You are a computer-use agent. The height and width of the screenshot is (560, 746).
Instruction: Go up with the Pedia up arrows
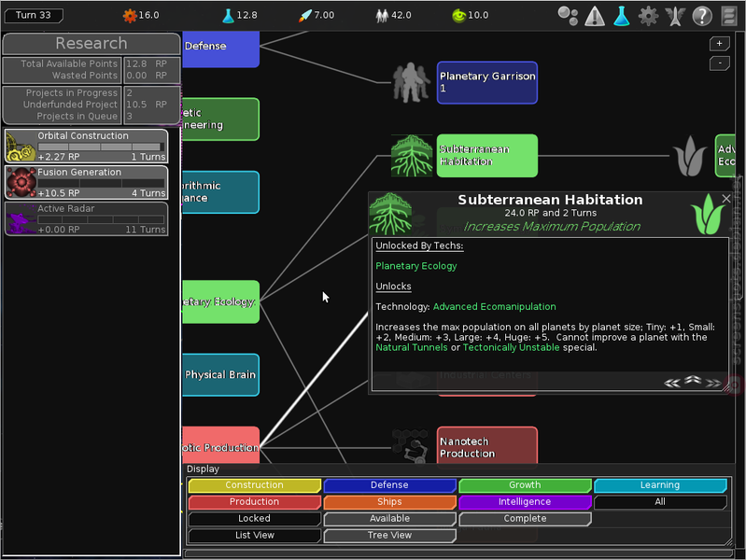tap(693, 380)
